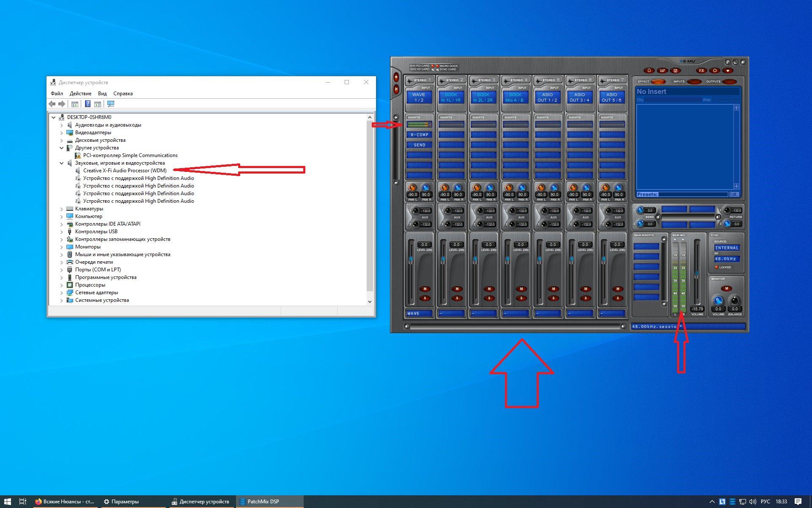
Task: Expand the Клавиатуры tree node
Action: [62, 209]
